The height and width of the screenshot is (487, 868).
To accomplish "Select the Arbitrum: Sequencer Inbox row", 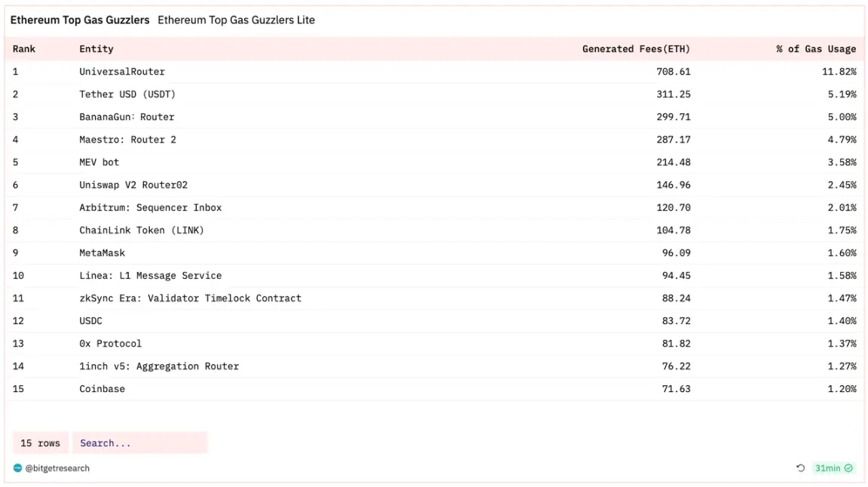I will click(151, 207).
